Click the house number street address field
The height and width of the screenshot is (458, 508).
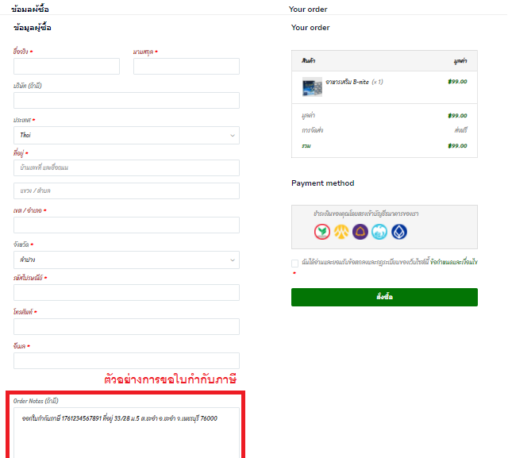126,168
